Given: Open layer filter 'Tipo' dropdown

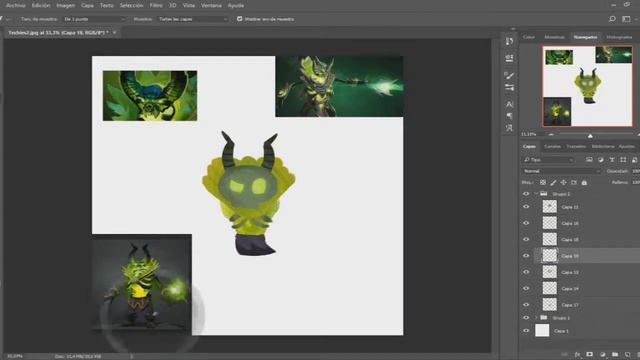Looking at the screenshot, I should click(548, 160).
